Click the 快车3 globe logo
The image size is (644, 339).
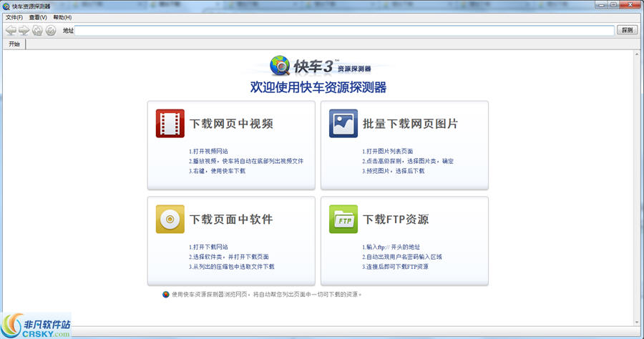(x=280, y=66)
